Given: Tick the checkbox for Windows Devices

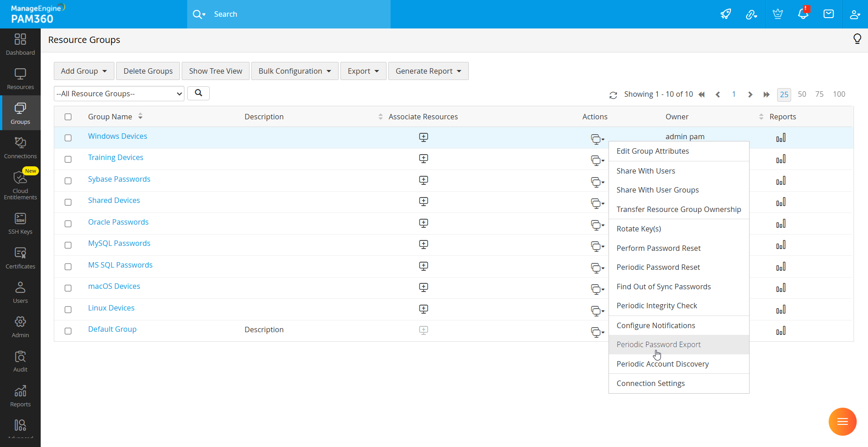Looking at the screenshot, I should [x=68, y=138].
